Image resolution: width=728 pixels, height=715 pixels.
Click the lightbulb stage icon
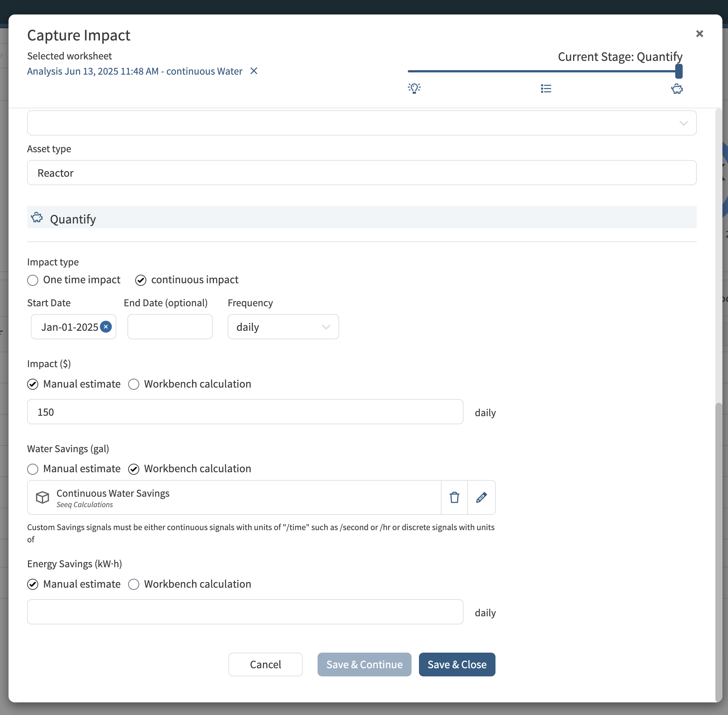pos(414,88)
